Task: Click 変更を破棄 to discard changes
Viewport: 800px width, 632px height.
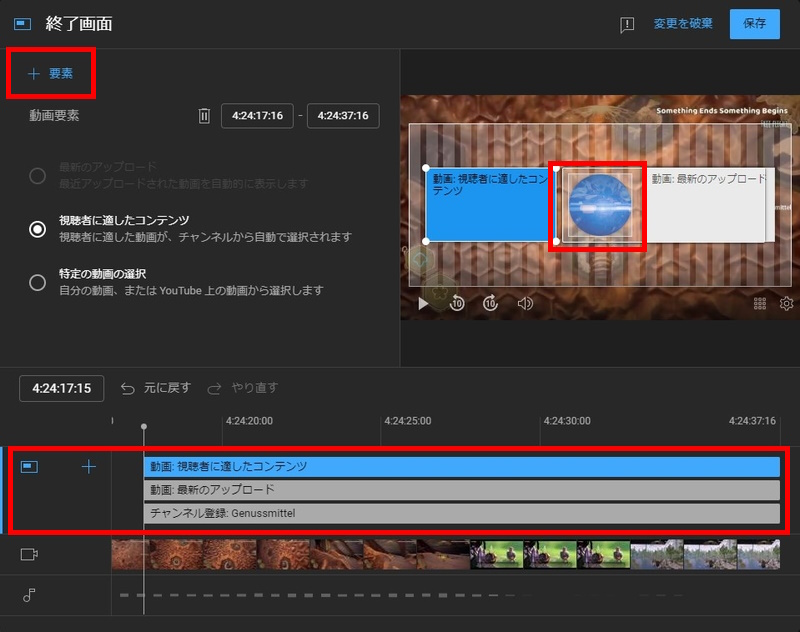Action: (683, 24)
